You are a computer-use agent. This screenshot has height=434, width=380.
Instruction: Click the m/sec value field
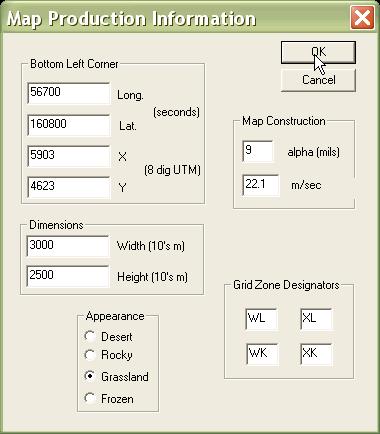261,185
